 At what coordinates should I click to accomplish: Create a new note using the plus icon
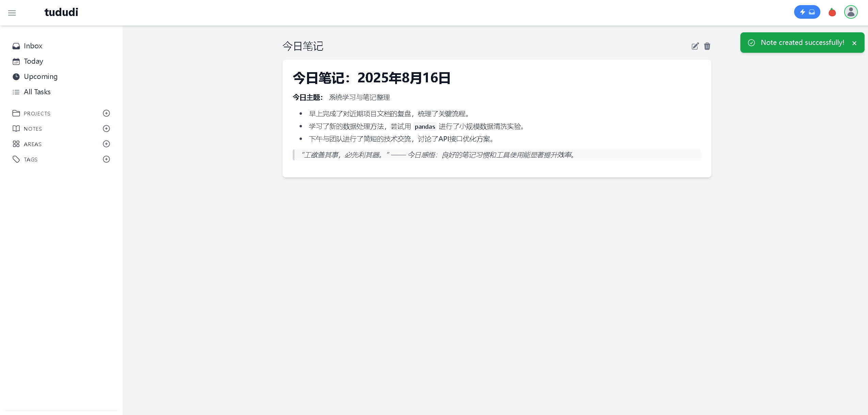[x=106, y=129]
